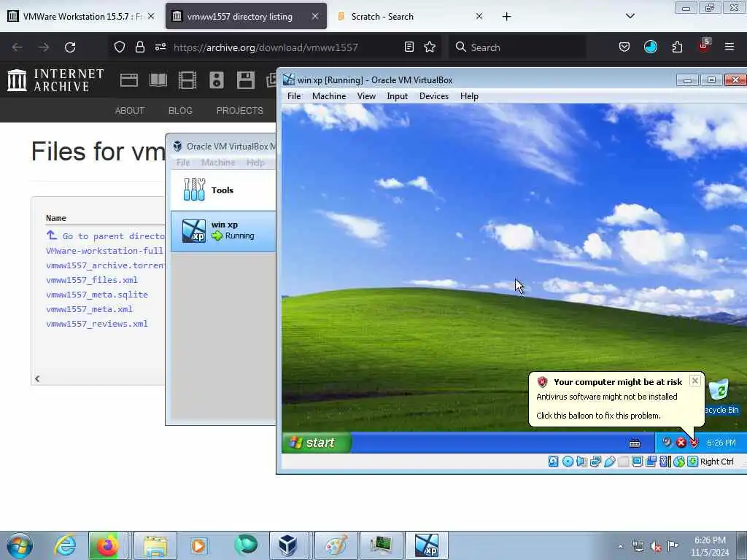The height and width of the screenshot is (560, 747).
Task: Open the Firefox extensions puzzle icon
Action: click(677, 47)
